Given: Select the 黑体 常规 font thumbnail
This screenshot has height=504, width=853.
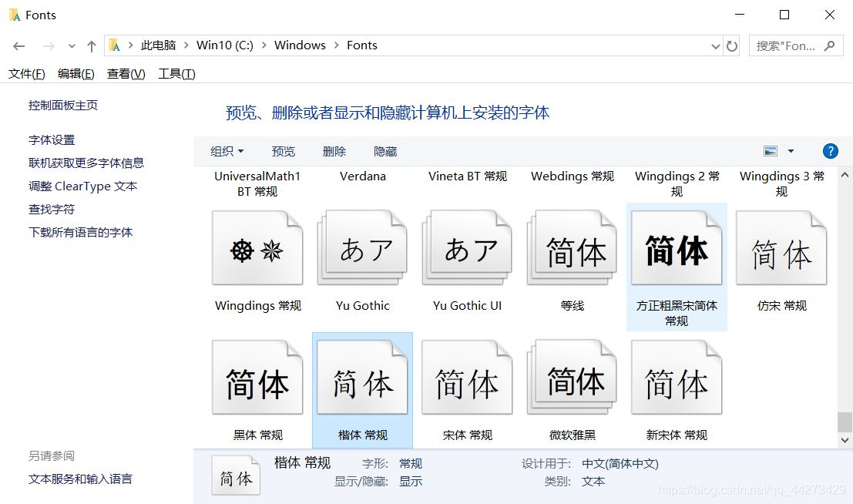Looking at the screenshot, I should tap(257, 376).
